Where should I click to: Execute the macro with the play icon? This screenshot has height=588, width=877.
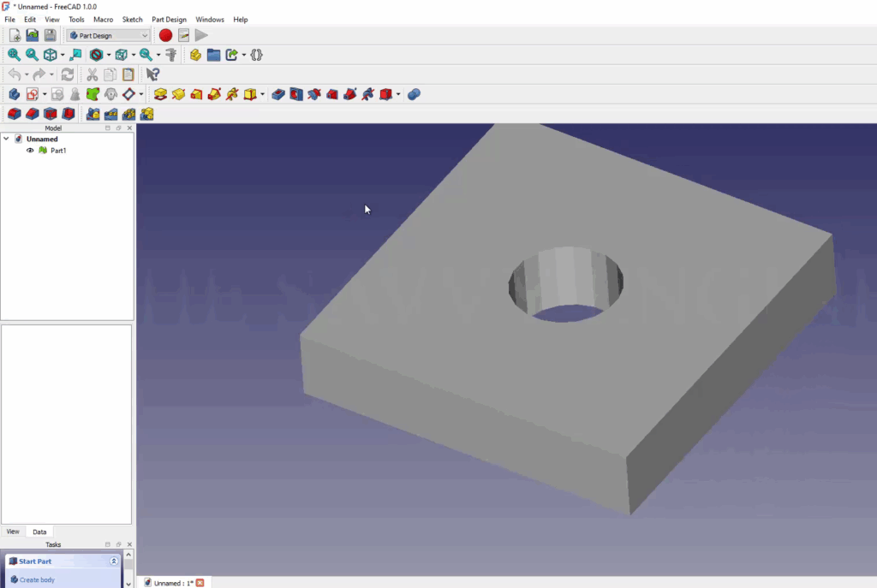[200, 35]
